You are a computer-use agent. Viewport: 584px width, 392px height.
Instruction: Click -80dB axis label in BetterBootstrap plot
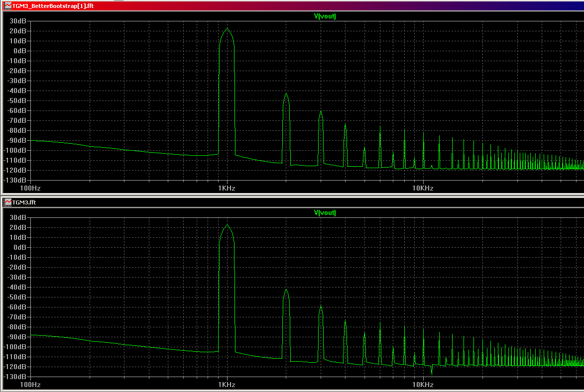[x=17, y=131]
